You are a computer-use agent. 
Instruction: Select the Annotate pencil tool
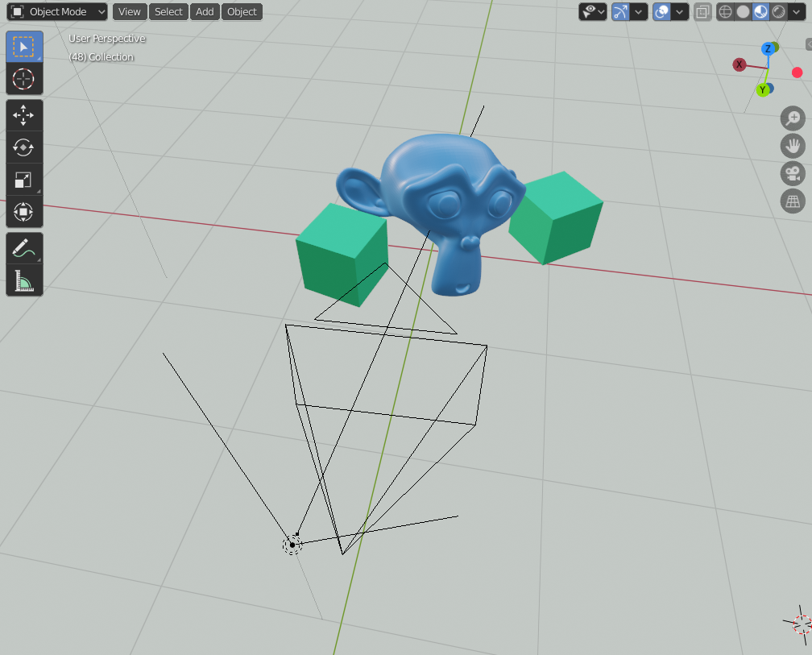click(x=24, y=248)
